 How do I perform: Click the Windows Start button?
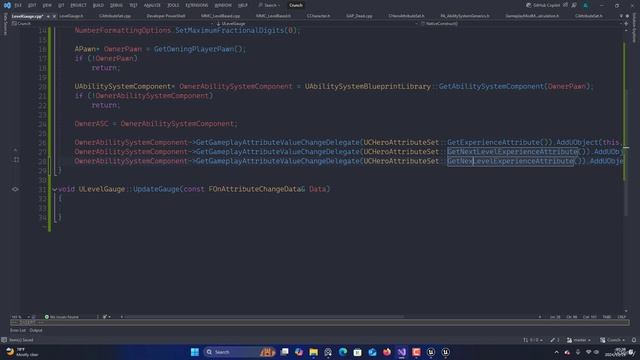tap(195, 352)
